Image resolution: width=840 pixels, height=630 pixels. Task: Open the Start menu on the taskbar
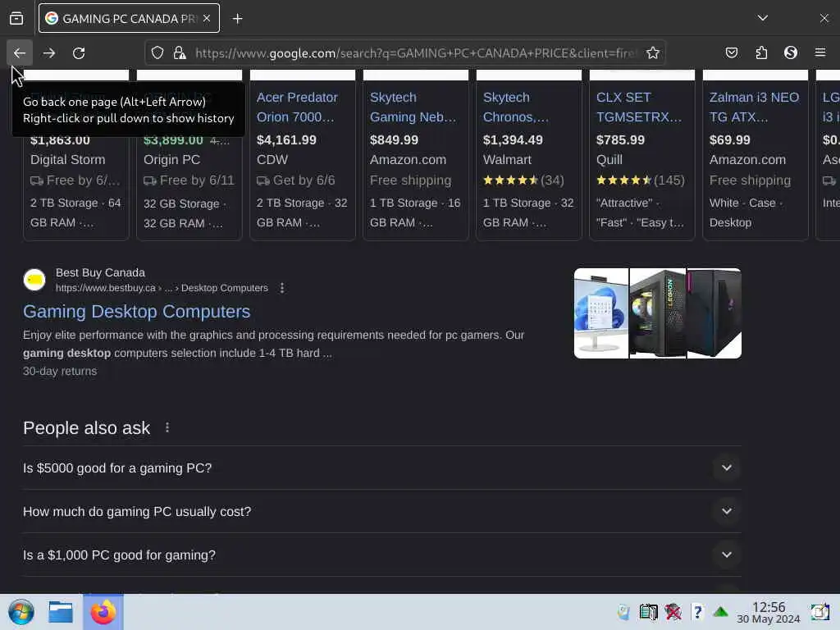tap(21, 612)
